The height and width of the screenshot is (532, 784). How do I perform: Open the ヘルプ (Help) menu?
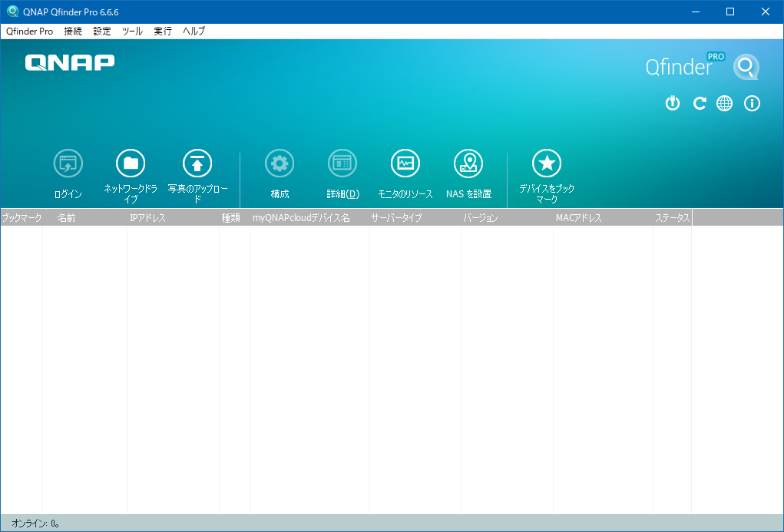pos(192,31)
